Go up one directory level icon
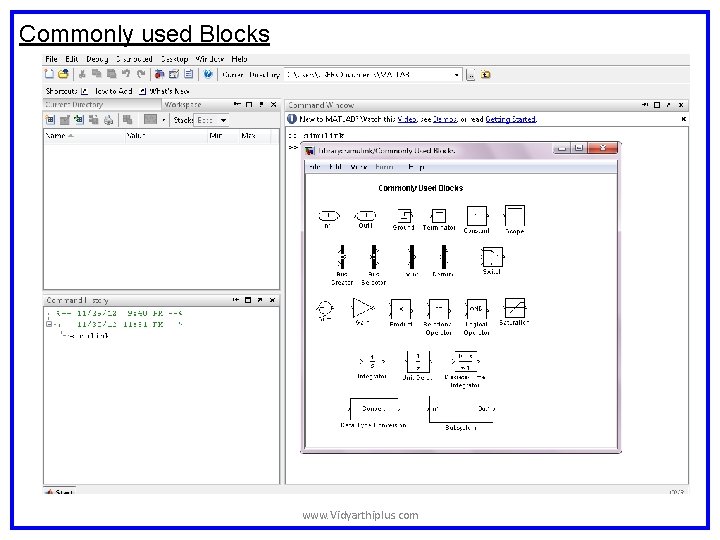720x540 pixels. [x=485, y=74]
